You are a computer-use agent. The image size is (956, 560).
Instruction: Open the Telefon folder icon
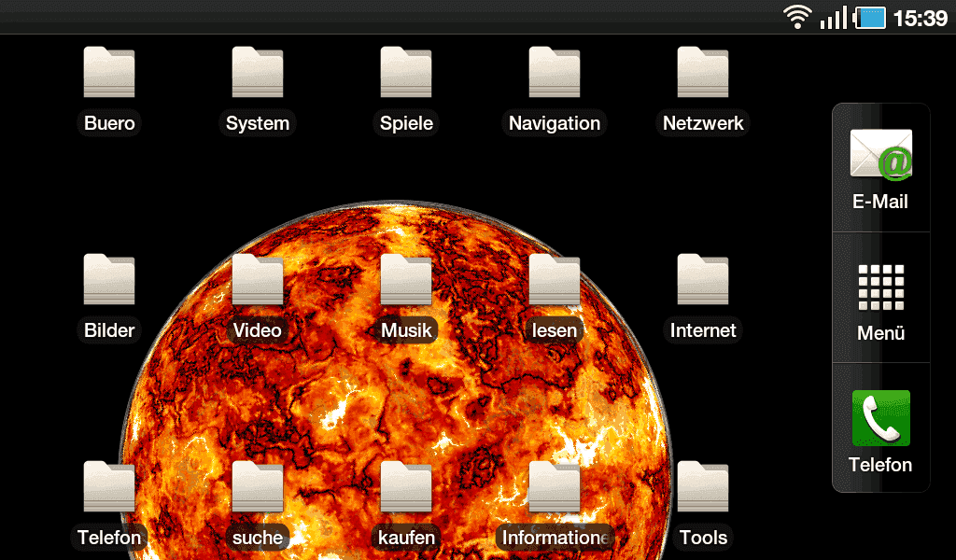click(x=109, y=487)
